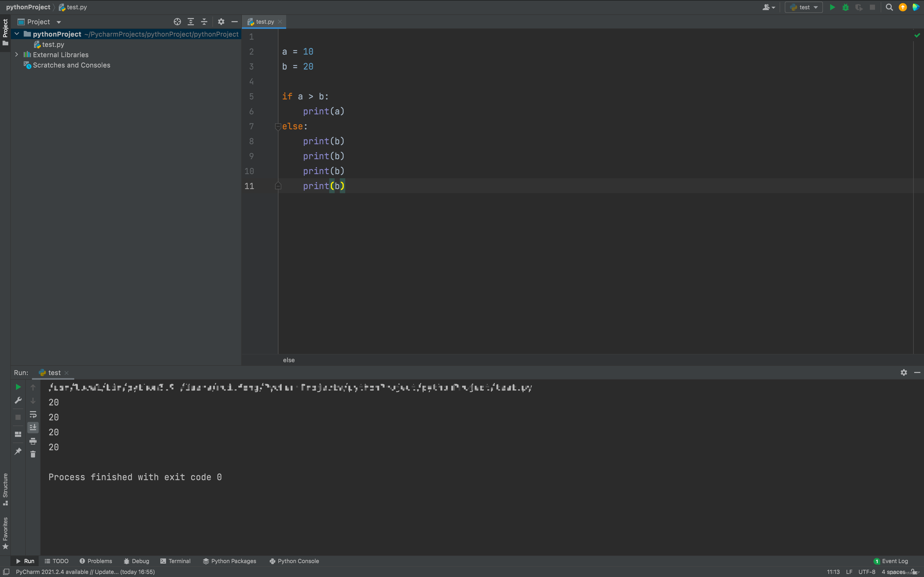Click the Debug bug icon in top toolbar
The image size is (924, 577).
point(845,7)
